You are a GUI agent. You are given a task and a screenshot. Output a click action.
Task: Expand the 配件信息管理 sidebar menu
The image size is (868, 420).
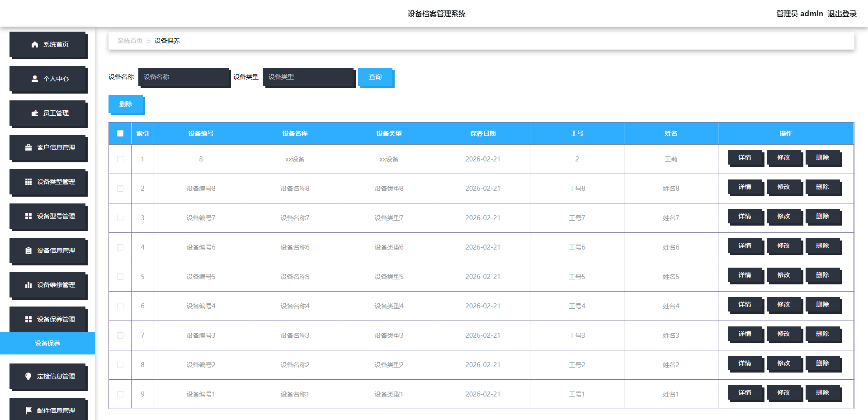point(48,409)
